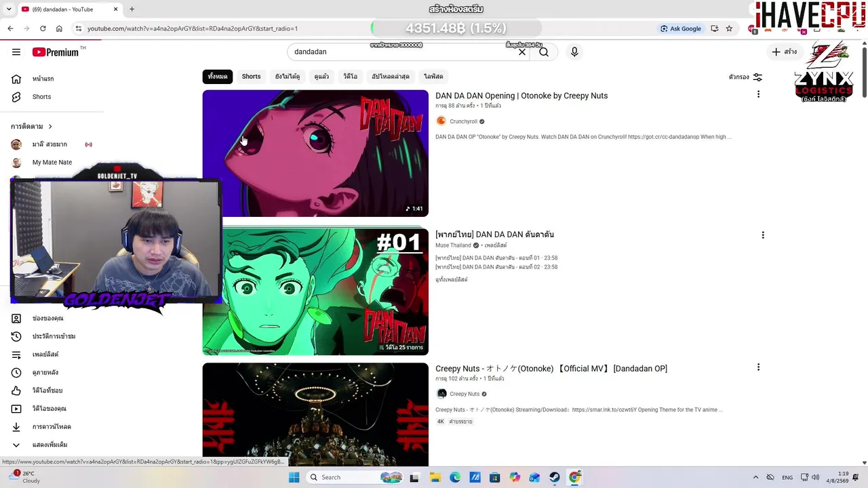Image resolution: width=868 pixels, height=488 pixels.
Task: Click ดูทั้งเพลย์ลิสต์ view full playlist
Action: pos(452,280)
